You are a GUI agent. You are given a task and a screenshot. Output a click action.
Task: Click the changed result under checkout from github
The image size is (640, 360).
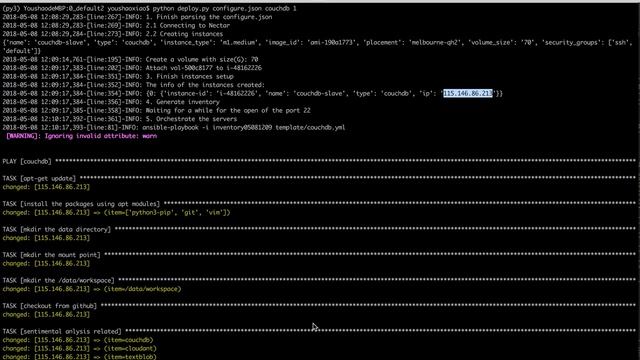pyautogui.click(x=46, y=315)
